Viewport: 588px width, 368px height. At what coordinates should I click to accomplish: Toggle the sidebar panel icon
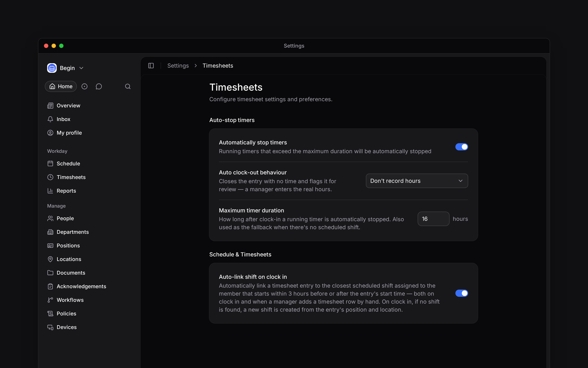(x=151, y=66)
